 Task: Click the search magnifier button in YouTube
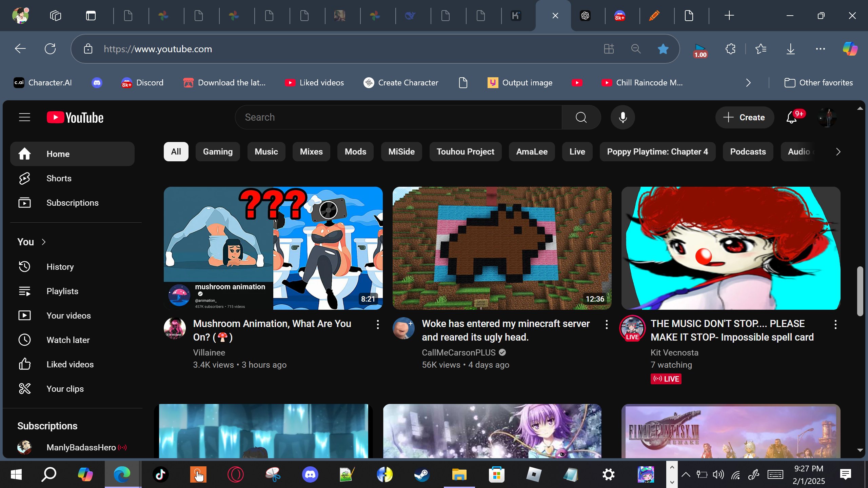[581, 117]
